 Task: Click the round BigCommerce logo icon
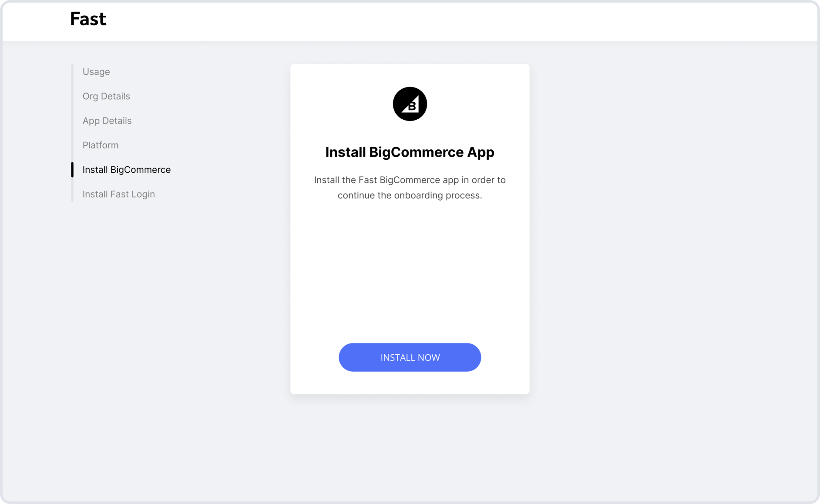(410, 104)
